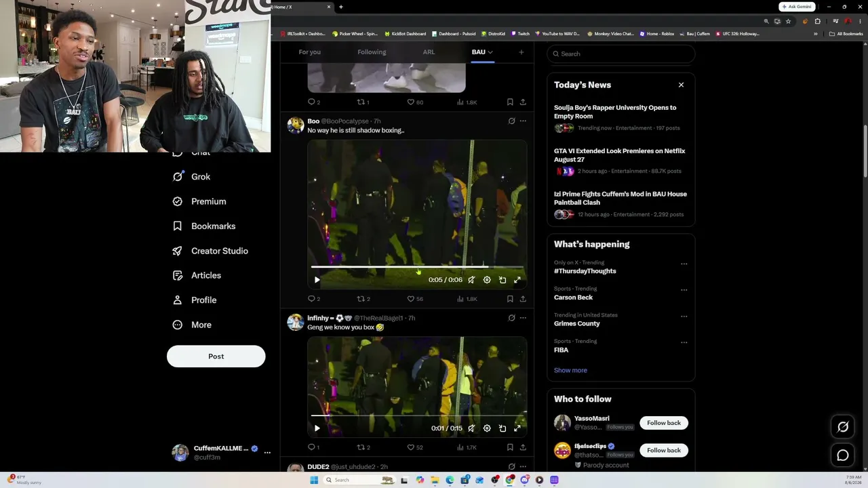Bookmark the post with 60 likes
Screen dimensions: 868x488
tap(510, 102)
